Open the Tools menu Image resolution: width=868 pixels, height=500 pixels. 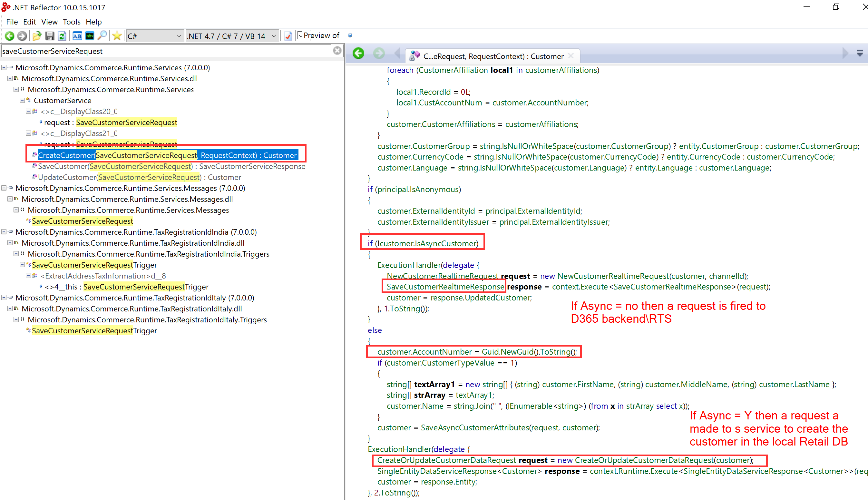[x=72, y=22]
